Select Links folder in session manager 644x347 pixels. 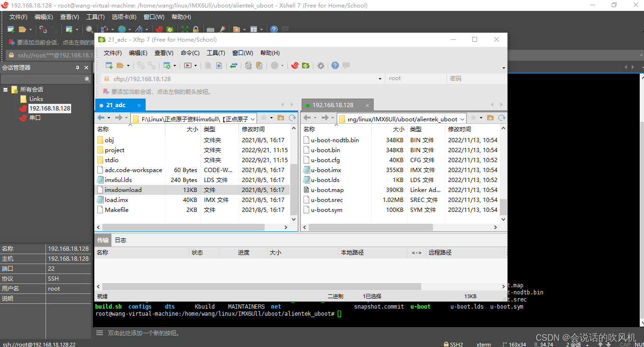click(x=36, y=99)
